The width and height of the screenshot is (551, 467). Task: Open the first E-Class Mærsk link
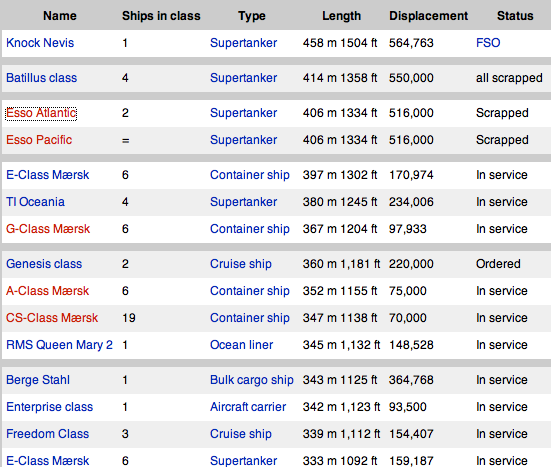pos(47,175)
